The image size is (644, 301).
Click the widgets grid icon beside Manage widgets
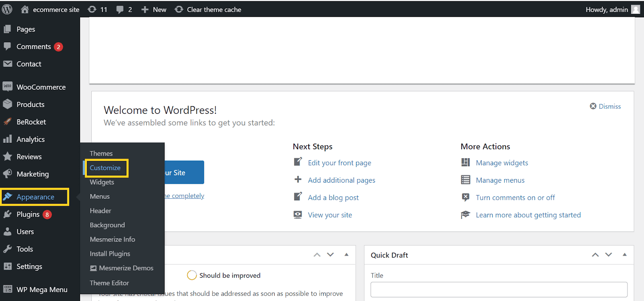(465, 162)
